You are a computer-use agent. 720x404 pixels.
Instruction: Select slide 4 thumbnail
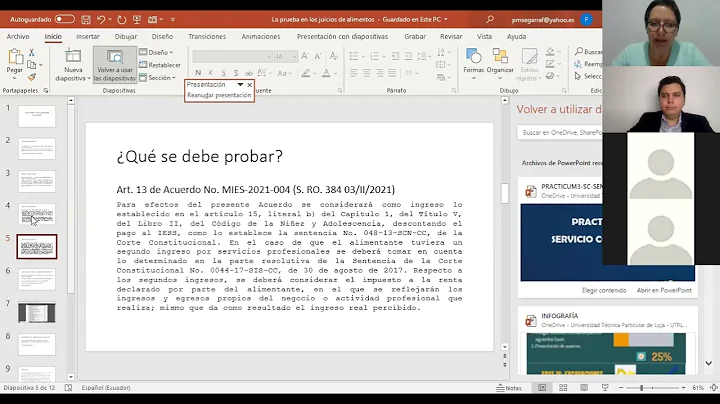point(37,214)
